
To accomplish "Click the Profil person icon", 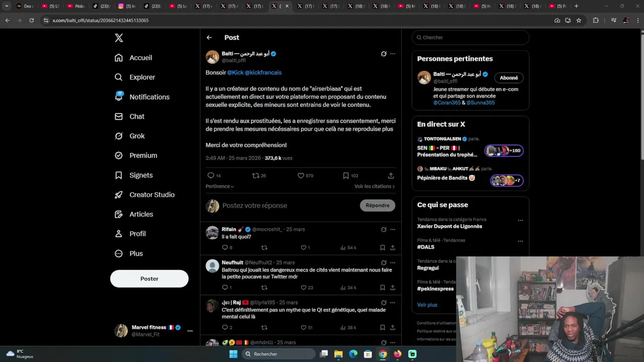I will pyautogui.click(x=119, y=234).
